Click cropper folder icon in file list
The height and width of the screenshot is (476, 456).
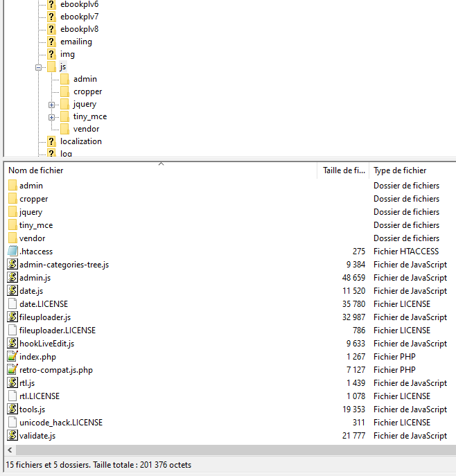pyautogui.click(x=12, y=199)
